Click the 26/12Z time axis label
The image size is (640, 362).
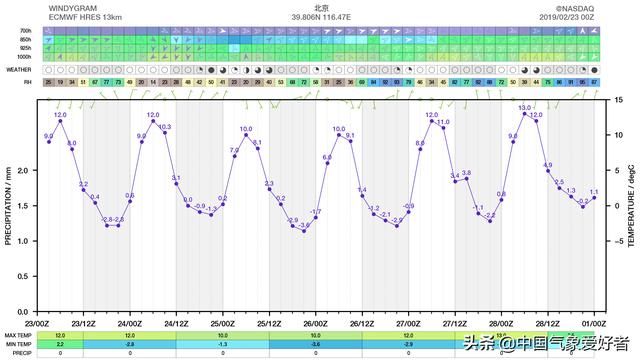(362, 324)
